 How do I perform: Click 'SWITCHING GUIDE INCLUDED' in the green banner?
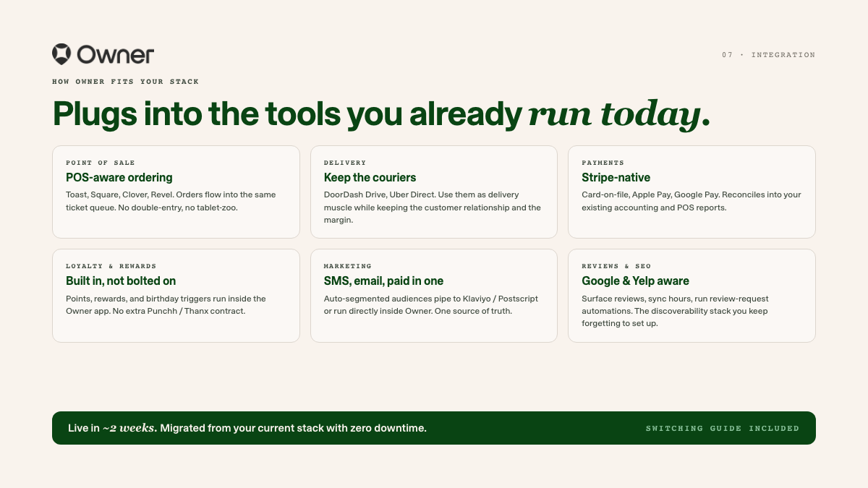(x=723, y=428)
